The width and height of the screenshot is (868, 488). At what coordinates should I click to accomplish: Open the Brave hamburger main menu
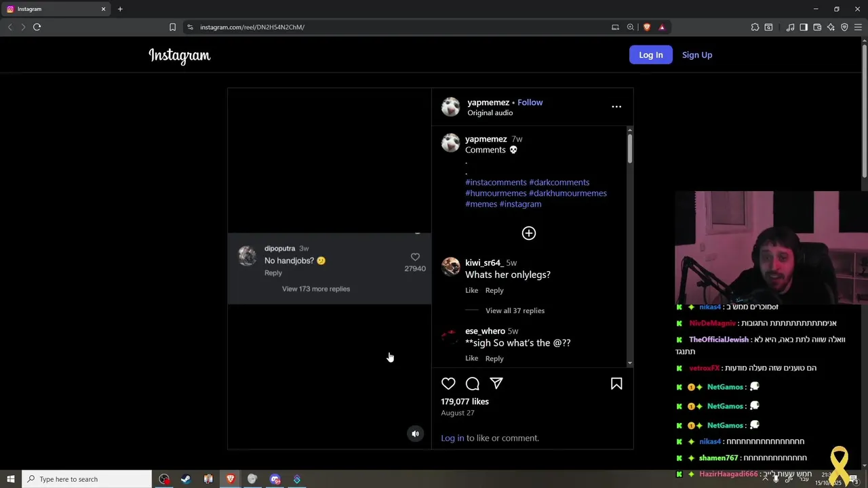[x=858, y=27]
